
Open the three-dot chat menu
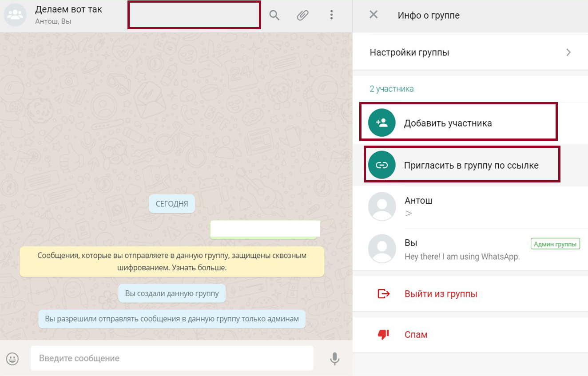(x=331, y=15)
